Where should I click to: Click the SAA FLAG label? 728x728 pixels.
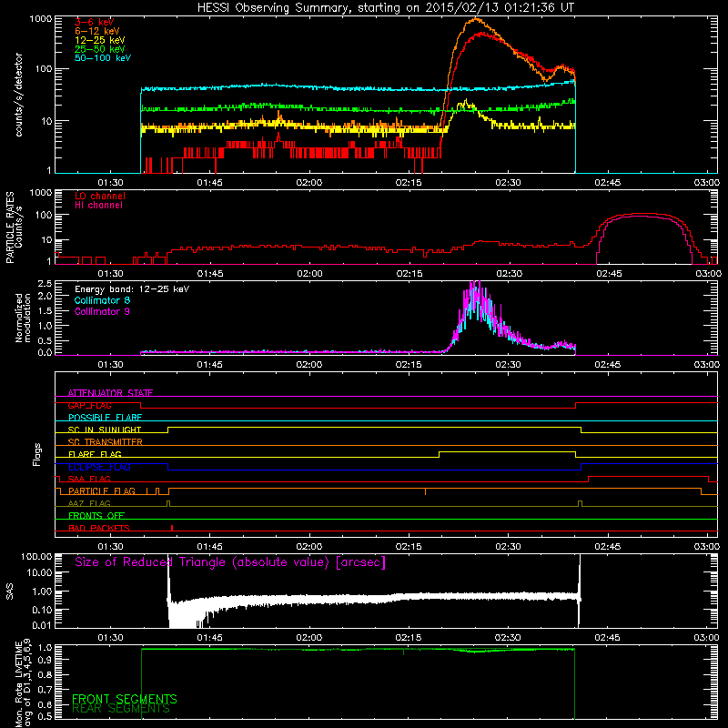click(x=89, y=479)
